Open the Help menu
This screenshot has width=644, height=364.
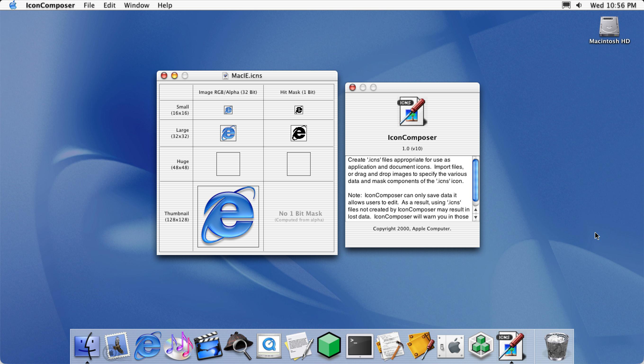click(165, 5)
